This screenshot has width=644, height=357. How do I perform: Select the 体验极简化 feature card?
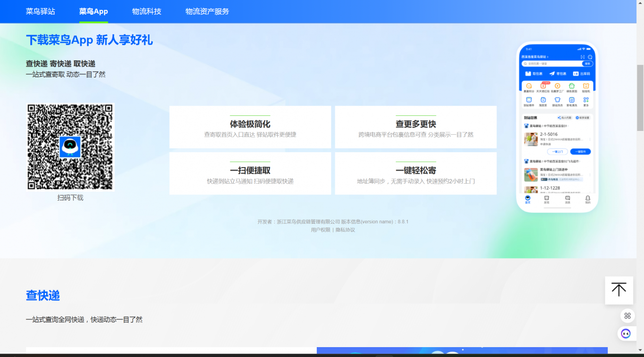pos(250,127)
